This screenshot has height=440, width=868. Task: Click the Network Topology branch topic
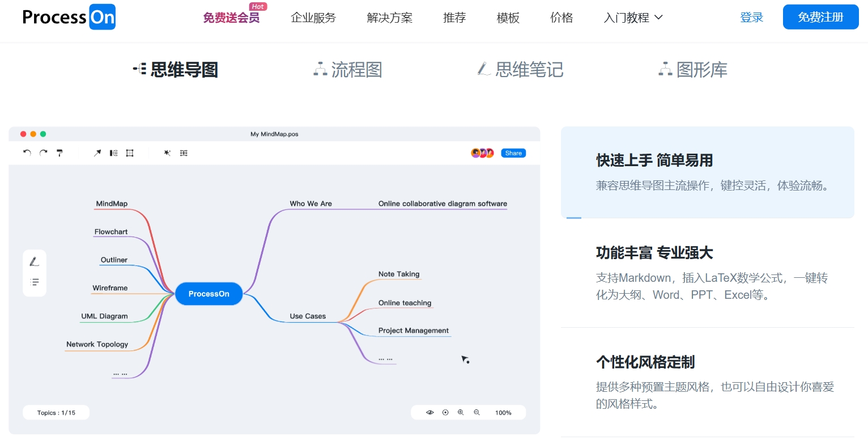click(97, 344)
